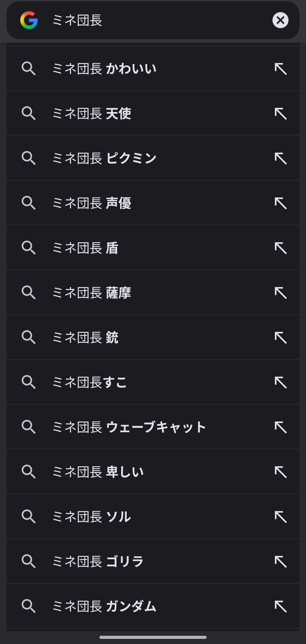306x644 pixels.
Task: Click the arrow icon next to ミネ団長 かわいい
Action: pyautogui.click(x=280, y=69)
